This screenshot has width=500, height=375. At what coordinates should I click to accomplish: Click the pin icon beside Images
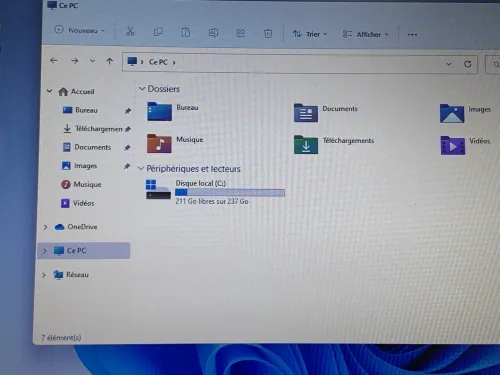tap(127, 166)
